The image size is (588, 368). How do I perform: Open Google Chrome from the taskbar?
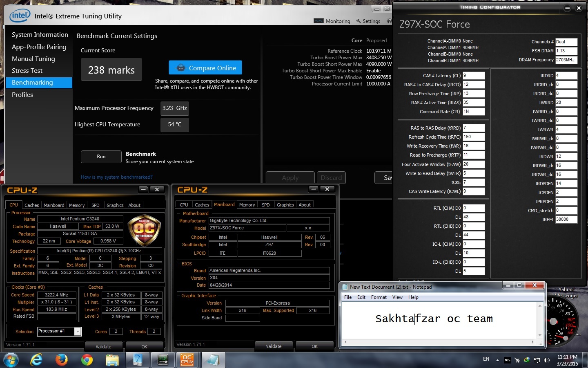[87, 360]
